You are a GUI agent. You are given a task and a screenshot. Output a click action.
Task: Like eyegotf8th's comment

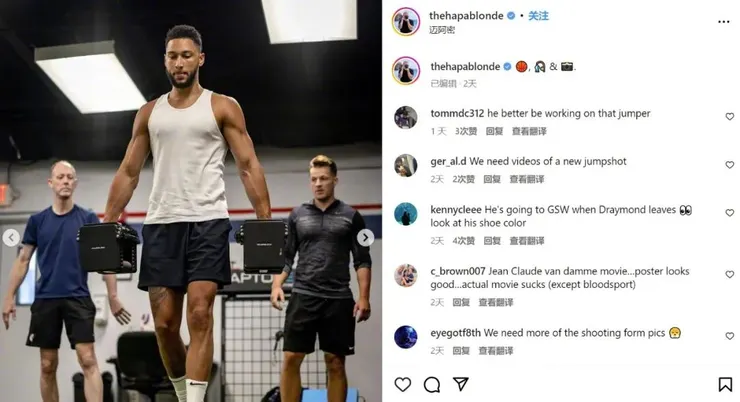[730, 336]
